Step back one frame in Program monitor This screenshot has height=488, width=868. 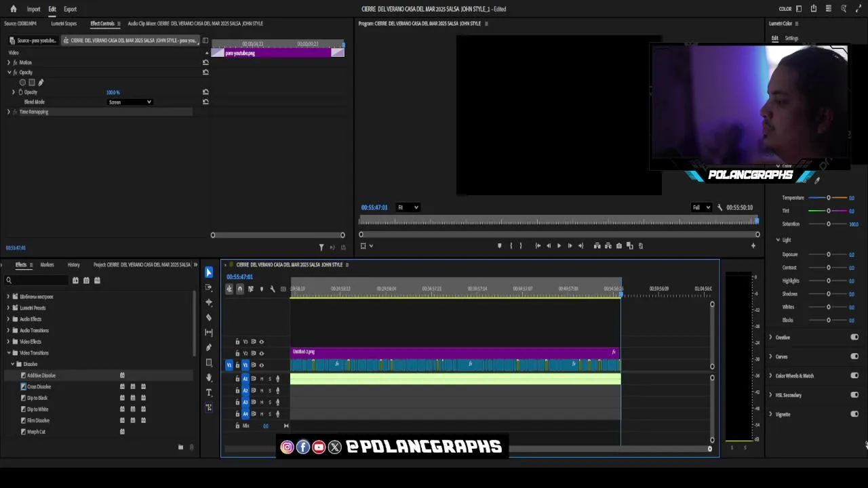549,246
